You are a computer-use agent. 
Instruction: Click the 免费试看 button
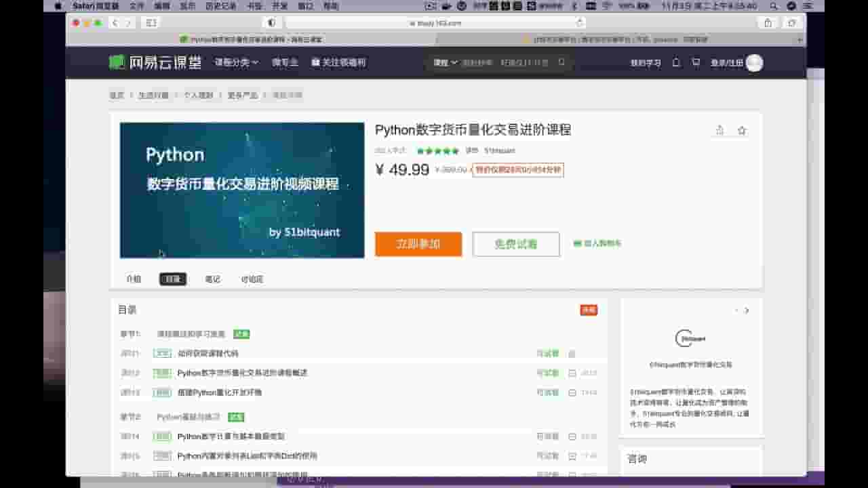point(516,244)
